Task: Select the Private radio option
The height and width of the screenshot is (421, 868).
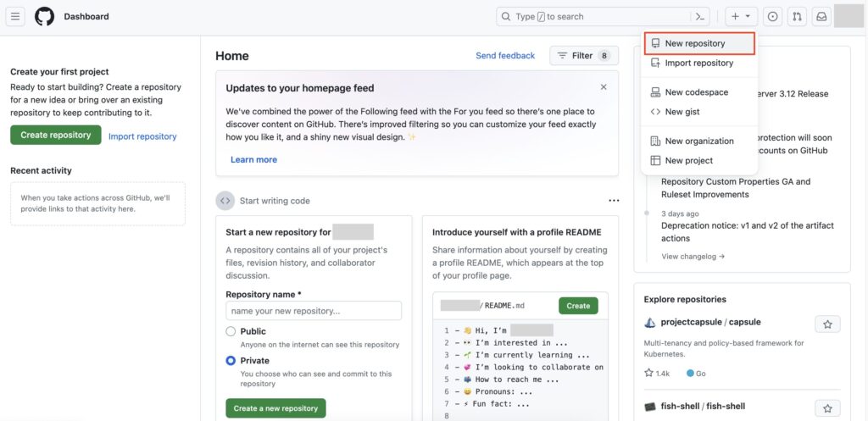Action: coord(231,361)
